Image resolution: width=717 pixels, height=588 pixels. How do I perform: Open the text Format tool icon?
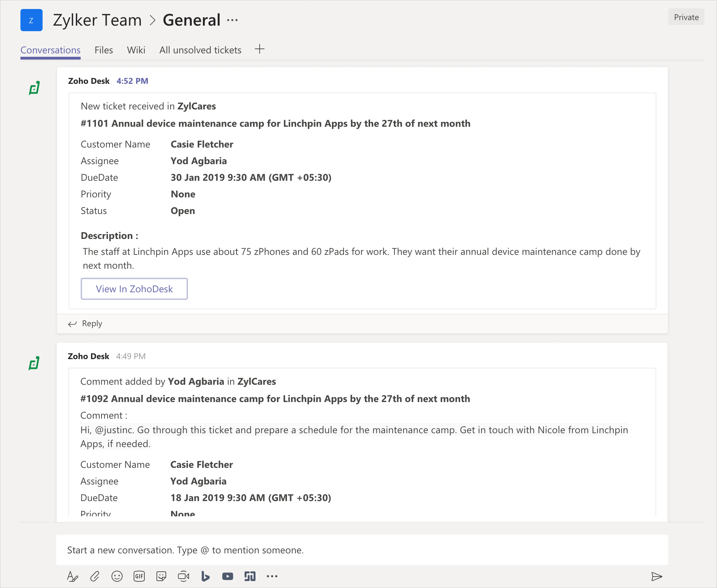(72, 576)
